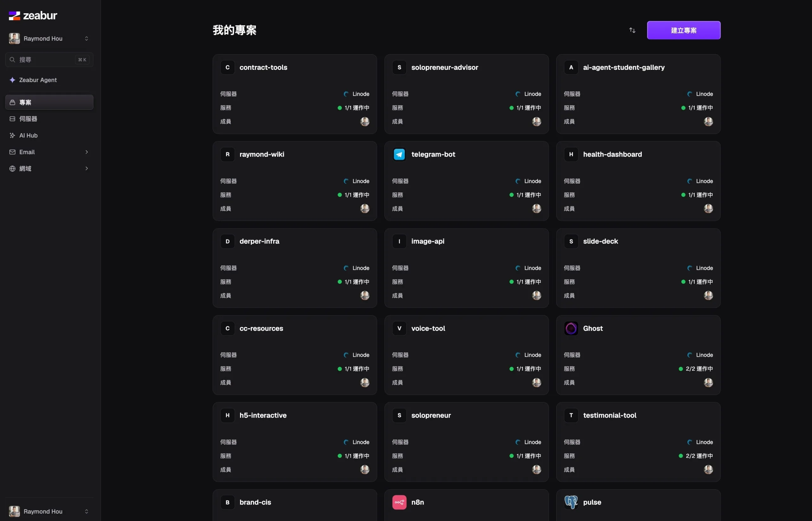
Task: Click the A icon on ai-agent-student-gallery card
Action: [571, 67]
